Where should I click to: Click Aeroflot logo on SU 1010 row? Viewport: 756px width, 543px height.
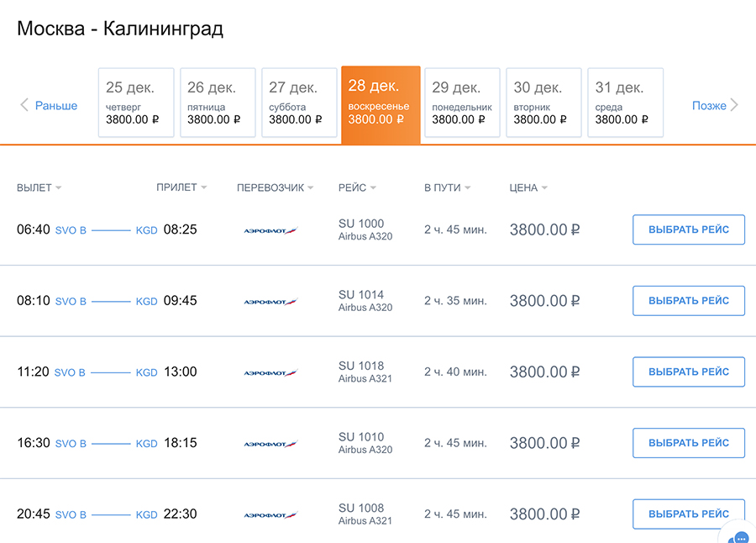(x=270, y=444)
